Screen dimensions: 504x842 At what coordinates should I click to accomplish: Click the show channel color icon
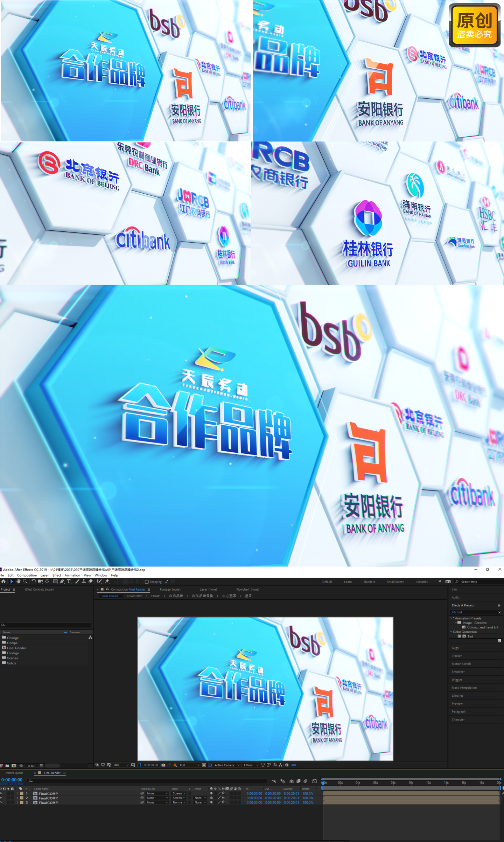click(x=175, y=765)
